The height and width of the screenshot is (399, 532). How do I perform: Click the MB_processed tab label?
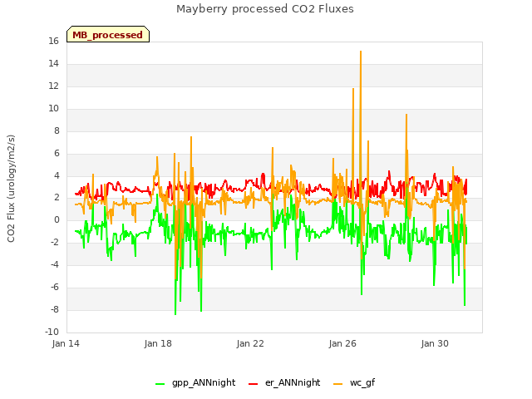[x=107, y=35]
